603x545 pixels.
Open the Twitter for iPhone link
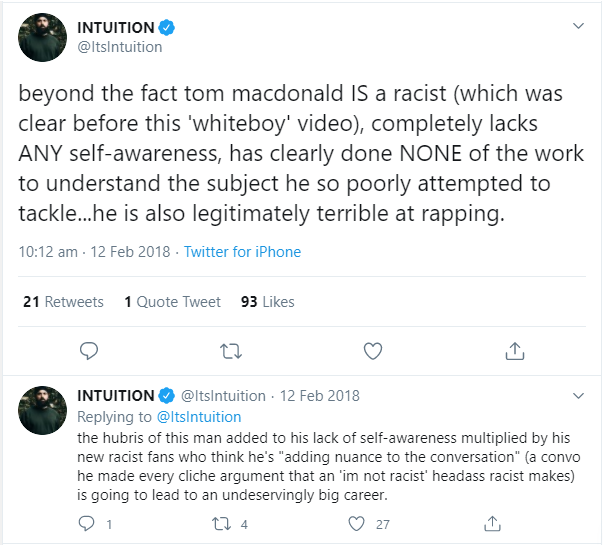242,252
